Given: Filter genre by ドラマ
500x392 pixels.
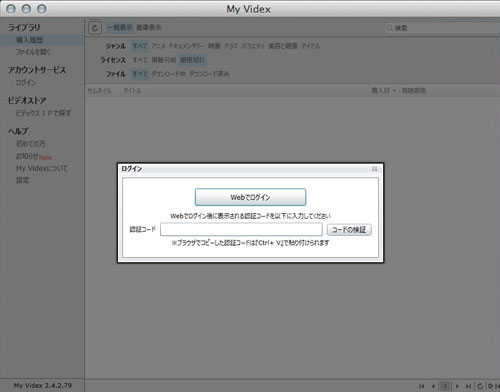Looking at the screenshot, I should click(x=231, y=46).
